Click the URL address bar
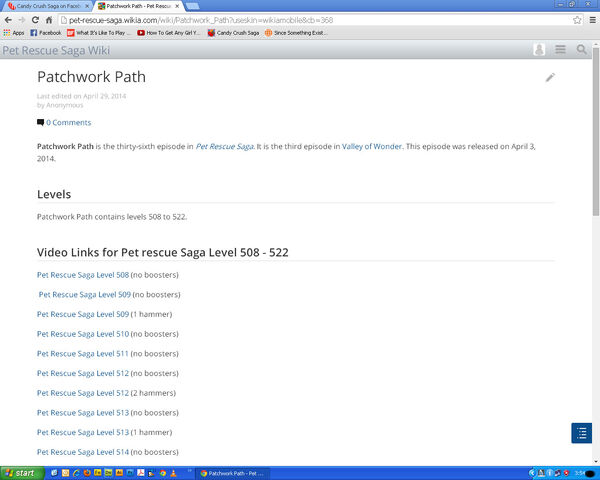Screen dimensions: 600x480 point(316,20)
